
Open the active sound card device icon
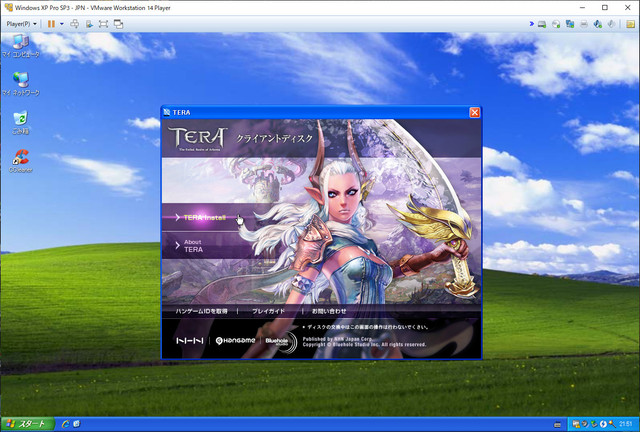pyautogui.click(x=598, y=24)
